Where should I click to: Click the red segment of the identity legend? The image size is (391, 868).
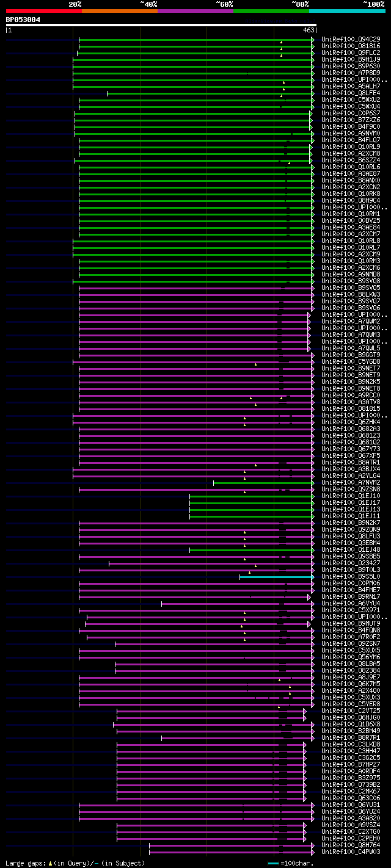tap(44, 11)
